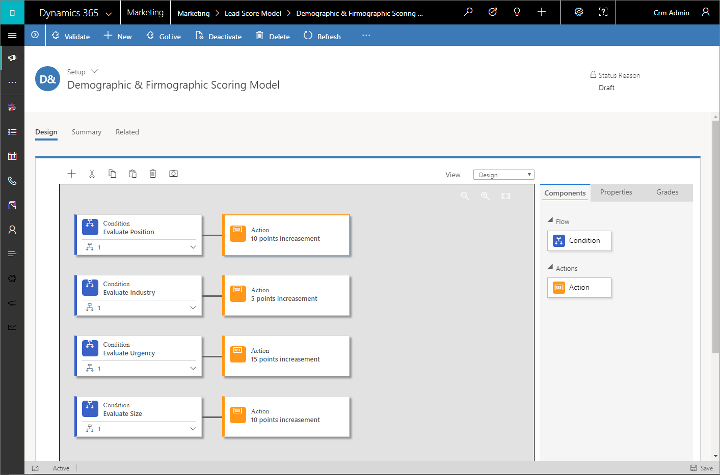This screenshot has height=475, width=720.
Task: Open the Properties tab in side panel
Action: pyautogui.click(x=616, y=192)
